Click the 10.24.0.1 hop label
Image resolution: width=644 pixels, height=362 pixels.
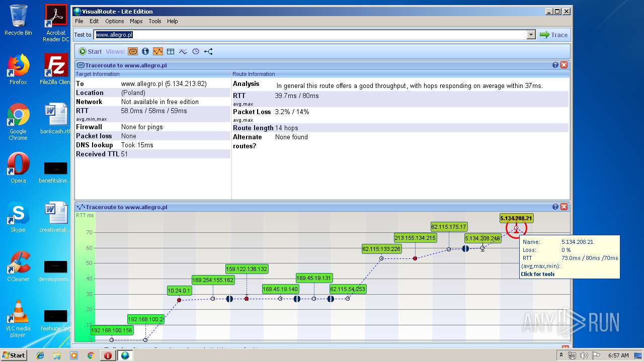179,290
